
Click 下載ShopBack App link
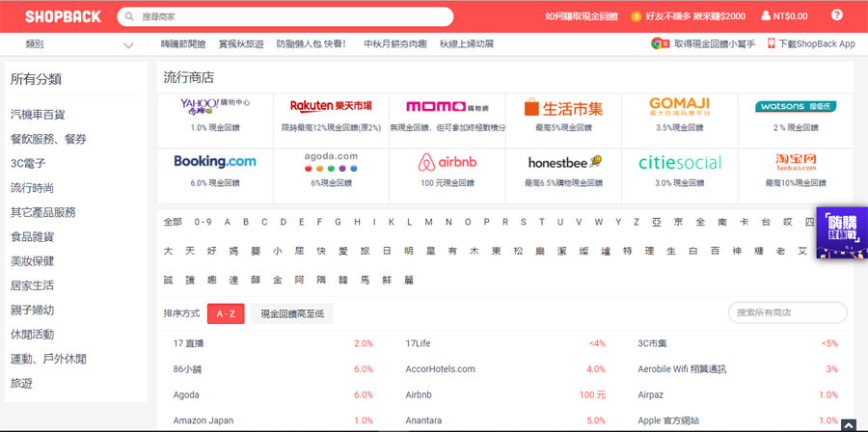[817, 44]
